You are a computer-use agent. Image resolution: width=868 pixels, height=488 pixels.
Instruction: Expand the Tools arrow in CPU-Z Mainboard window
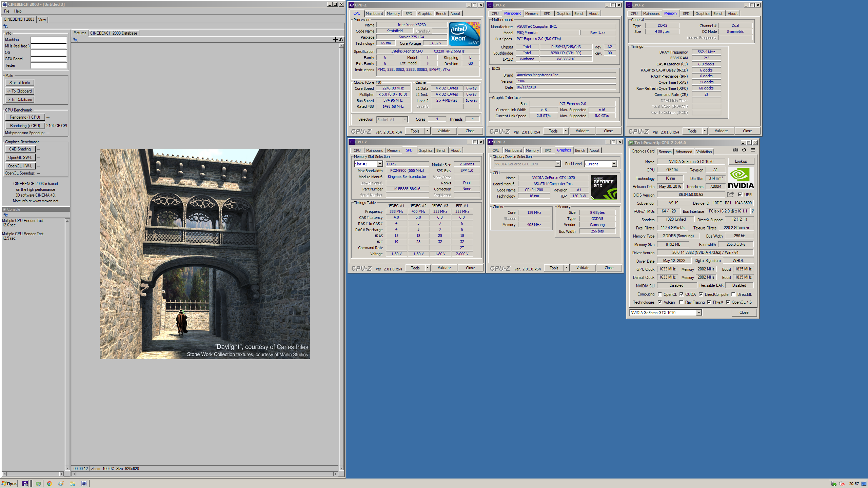pyautogui.click(x=566, y=131)
